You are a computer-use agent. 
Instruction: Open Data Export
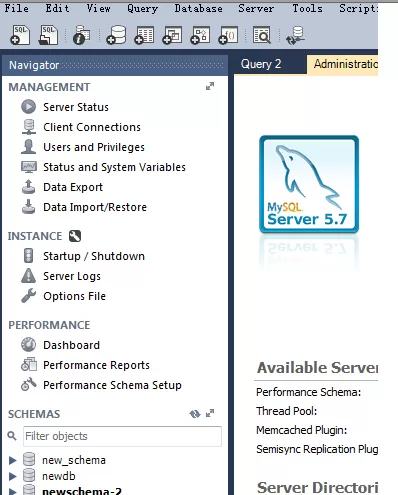point(73,187)
